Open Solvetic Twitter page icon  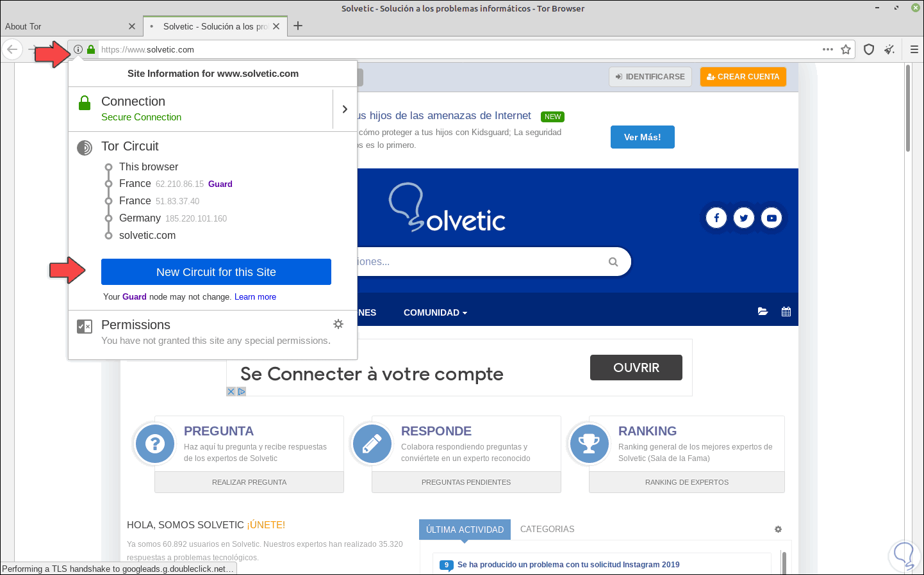click(744, 218)
